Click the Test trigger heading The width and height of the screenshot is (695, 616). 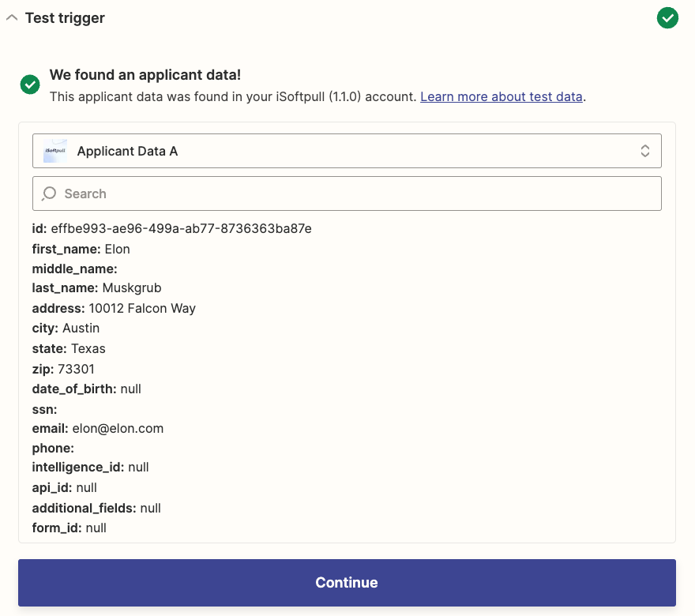pos(65,18)
